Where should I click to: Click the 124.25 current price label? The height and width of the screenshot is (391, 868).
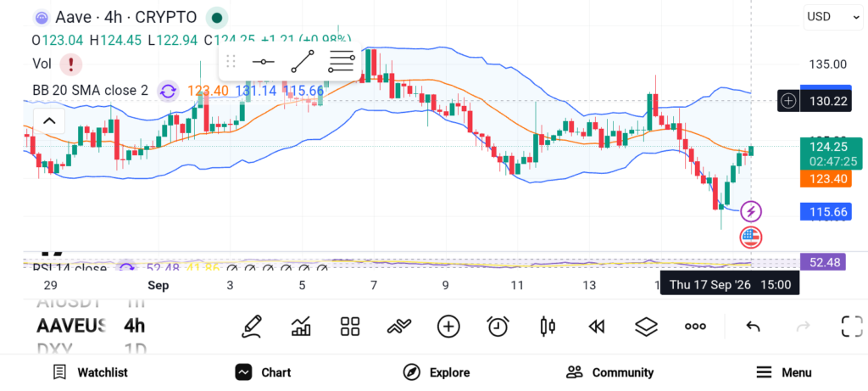coord(831,154)
